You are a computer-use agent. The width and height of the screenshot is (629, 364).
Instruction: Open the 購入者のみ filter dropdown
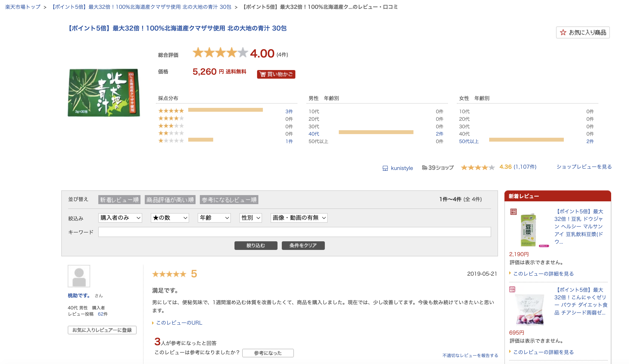pyautogui.click(x=120, y=218)
